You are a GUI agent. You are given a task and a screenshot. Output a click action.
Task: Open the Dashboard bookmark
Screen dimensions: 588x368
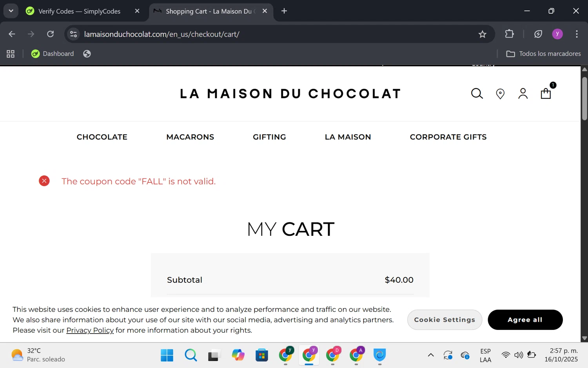[53, 54]
